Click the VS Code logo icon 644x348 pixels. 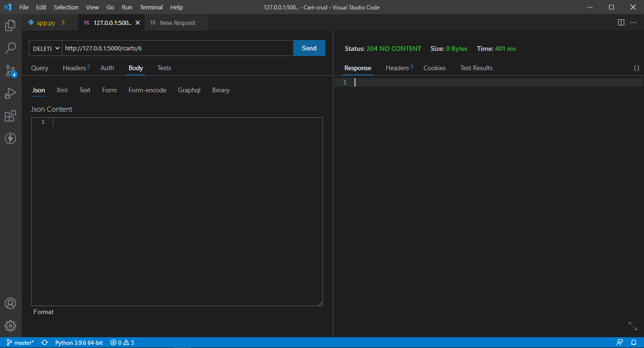8,7
